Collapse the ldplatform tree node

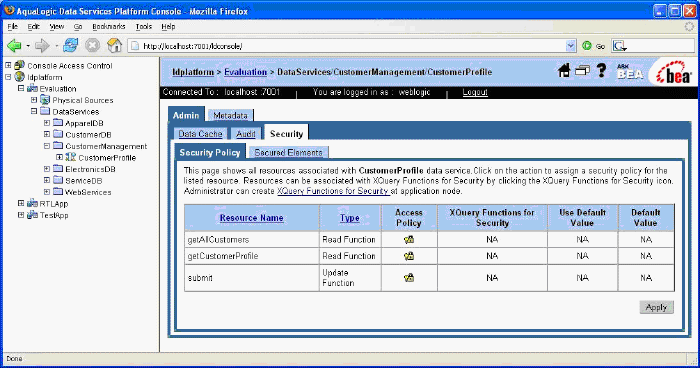8,77
